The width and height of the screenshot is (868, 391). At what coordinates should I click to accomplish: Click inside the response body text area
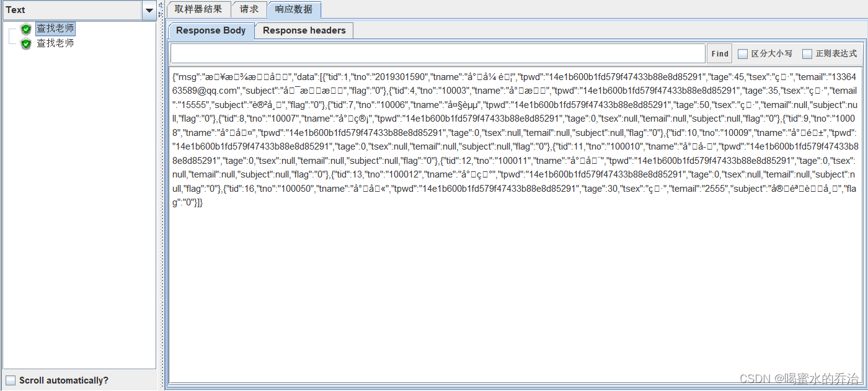click(x=515, y=223)
